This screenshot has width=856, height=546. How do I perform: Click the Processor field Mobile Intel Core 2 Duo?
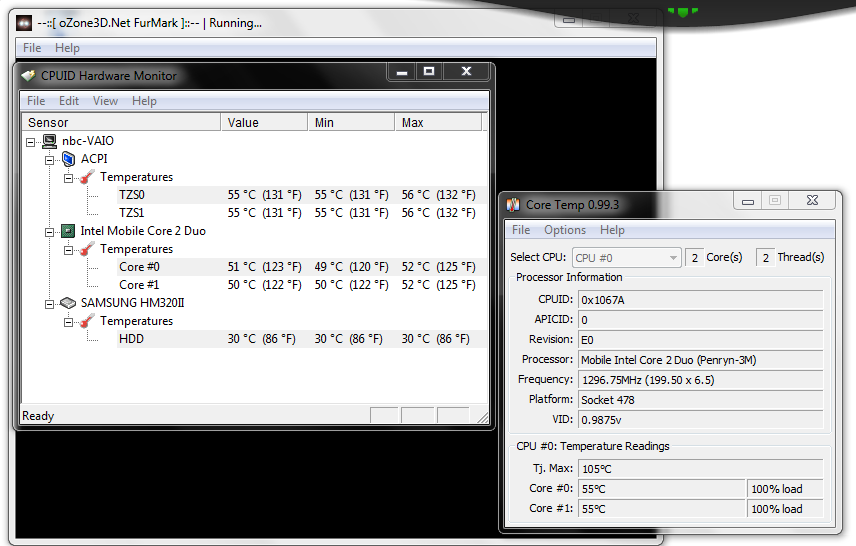click(x=700, y=360)
